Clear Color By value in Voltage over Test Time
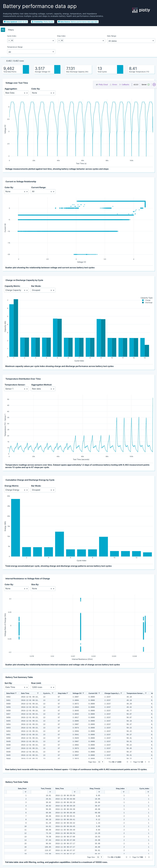The image size is (157, 868). pos(51,93)
